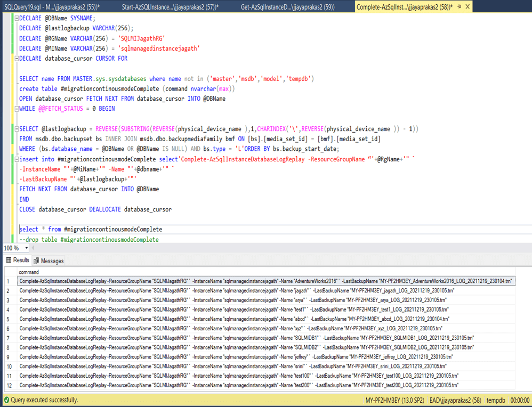Switch to the SQLQuery19.sql tab
This screenshot has height=407, width=532.
click(x=52, y=7)
